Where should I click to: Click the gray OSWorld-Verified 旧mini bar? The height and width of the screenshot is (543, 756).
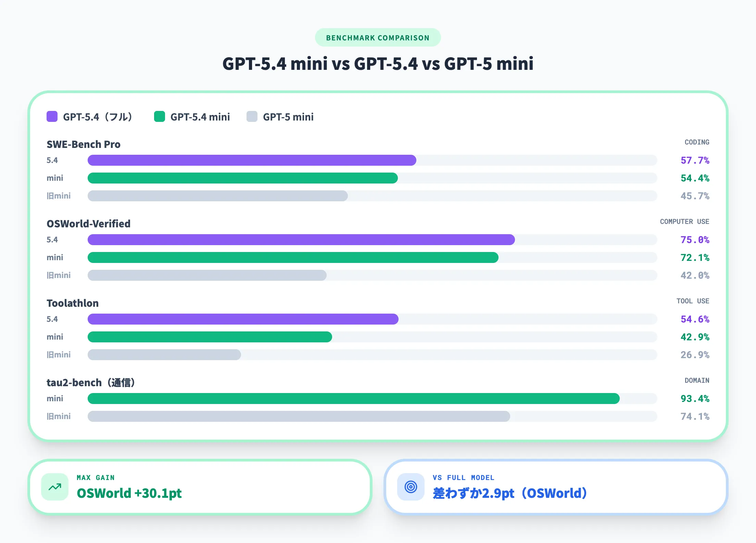(x=207, y=275)
